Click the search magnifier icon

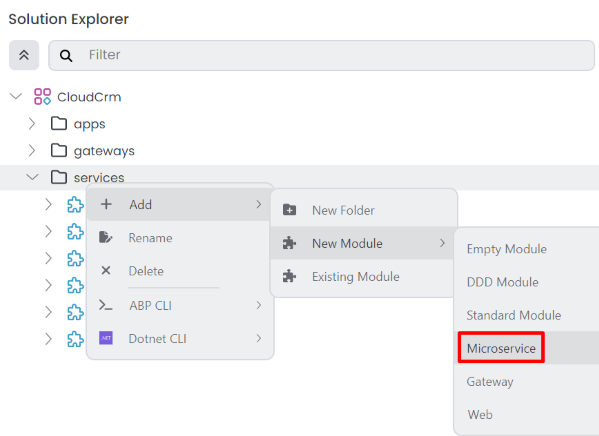(66, 56)
